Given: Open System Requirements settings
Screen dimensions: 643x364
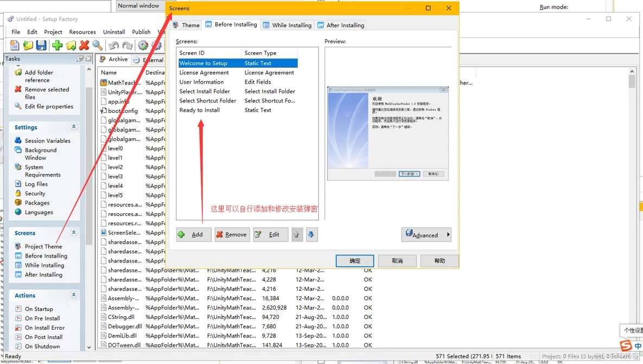Looking at the screenshot, I should pos(42,171).
